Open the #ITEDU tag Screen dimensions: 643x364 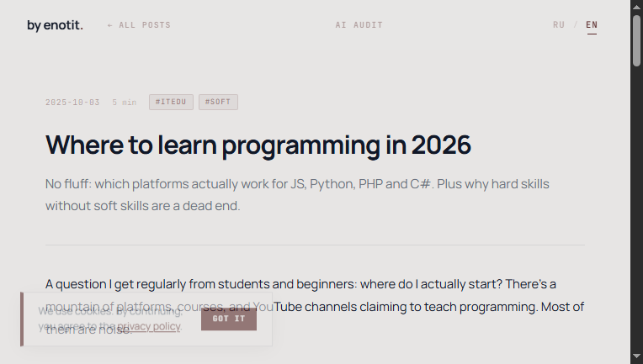[x=171, y=103]
